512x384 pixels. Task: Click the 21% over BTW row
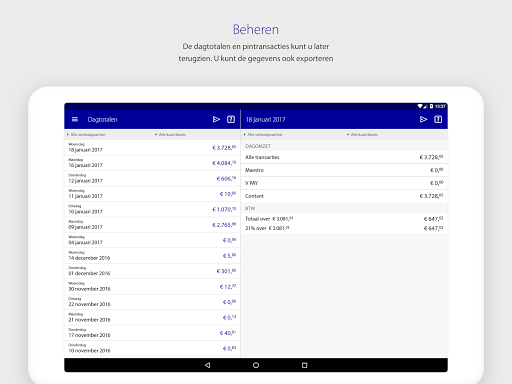[x=344, y=228]
